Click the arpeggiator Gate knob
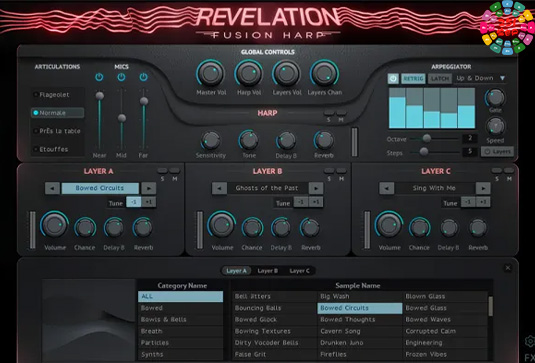 coord(495,98)
